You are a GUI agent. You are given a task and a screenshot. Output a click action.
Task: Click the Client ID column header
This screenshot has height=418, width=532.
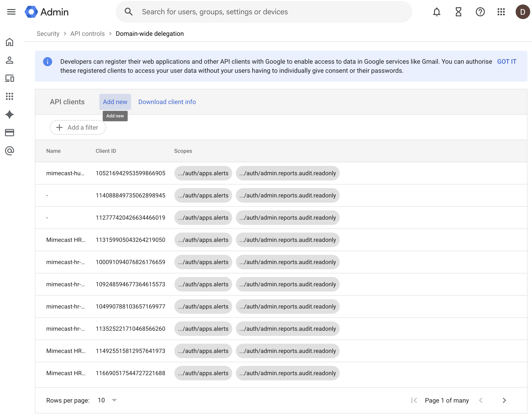pos(106,151)
